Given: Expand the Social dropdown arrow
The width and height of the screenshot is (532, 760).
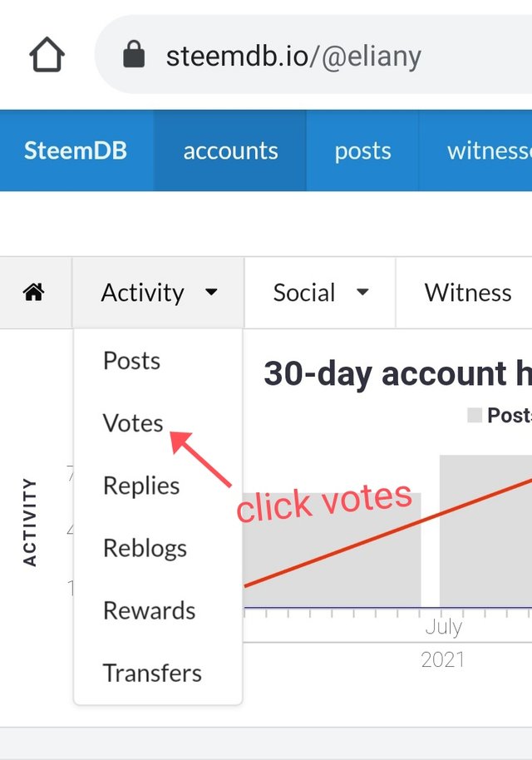Looking at the screenshot, I should [362, 292].
